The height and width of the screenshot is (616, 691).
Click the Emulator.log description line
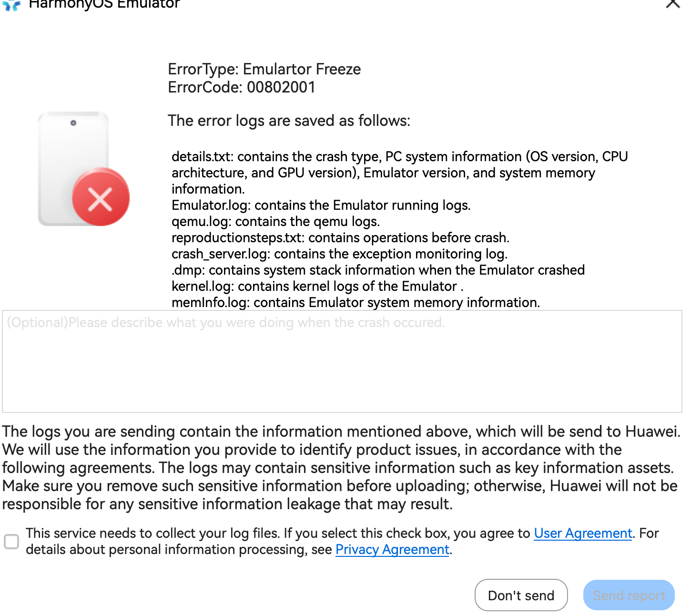(321, 205)
